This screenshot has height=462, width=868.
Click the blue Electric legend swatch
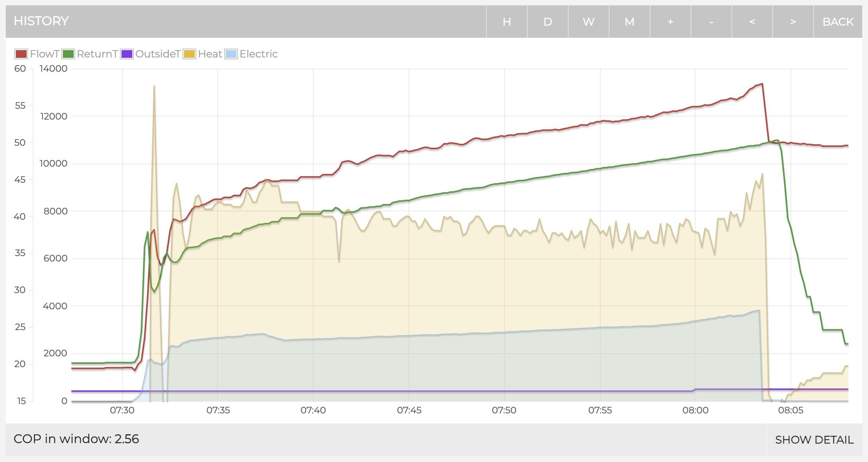[x=231, y=54]
